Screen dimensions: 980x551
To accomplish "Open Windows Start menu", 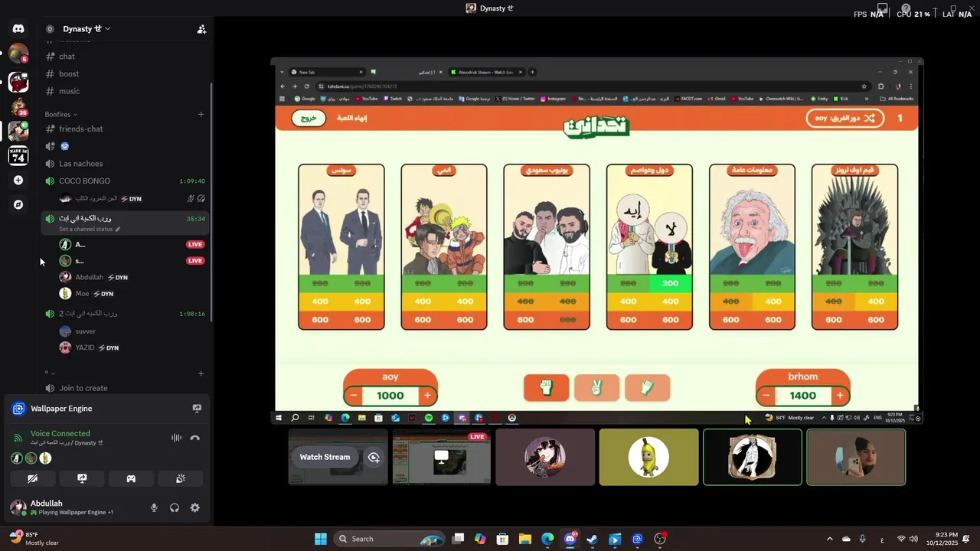I will (321, 539).
